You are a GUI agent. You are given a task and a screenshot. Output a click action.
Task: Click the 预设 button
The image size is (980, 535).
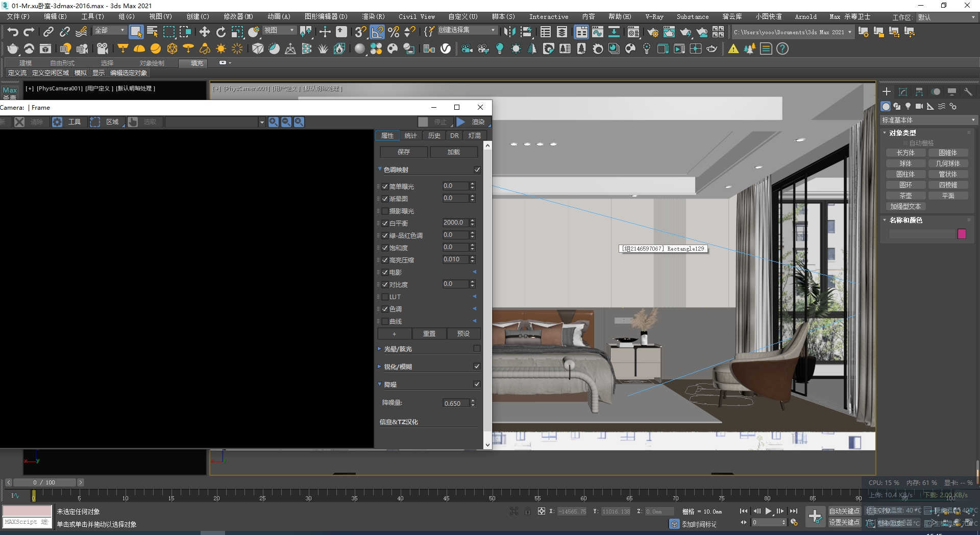coord(463,334)
